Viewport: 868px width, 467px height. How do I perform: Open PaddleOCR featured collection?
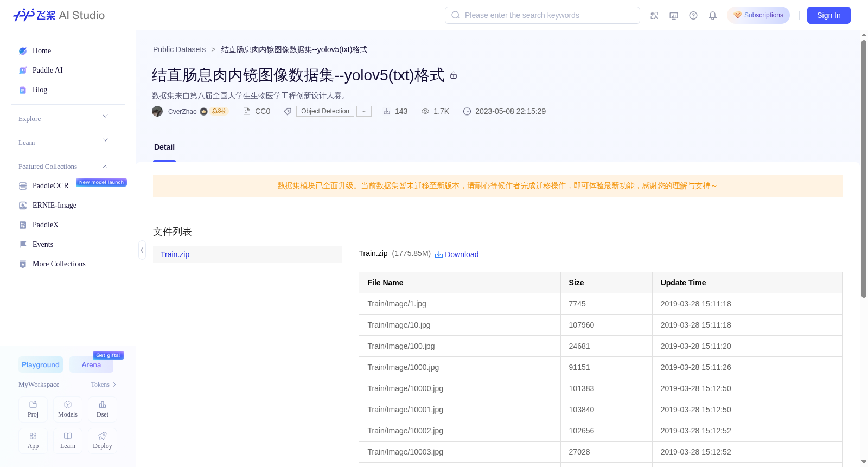pos(50,186)
